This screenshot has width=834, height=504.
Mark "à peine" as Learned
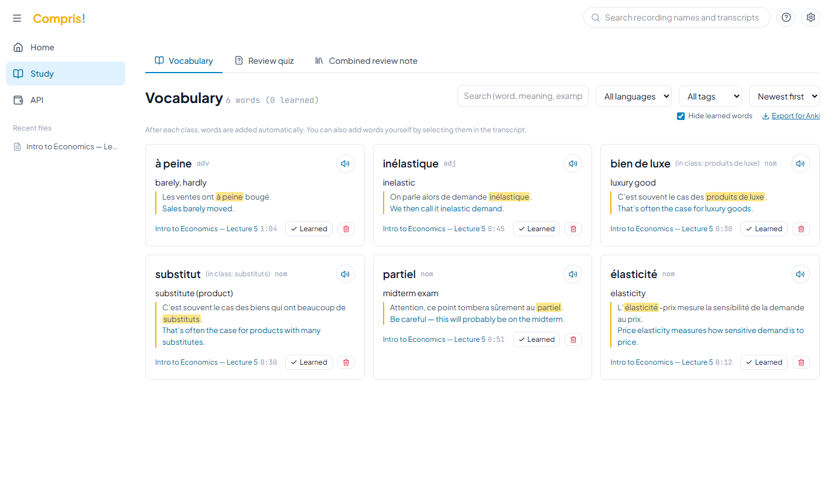coord(309,229)
